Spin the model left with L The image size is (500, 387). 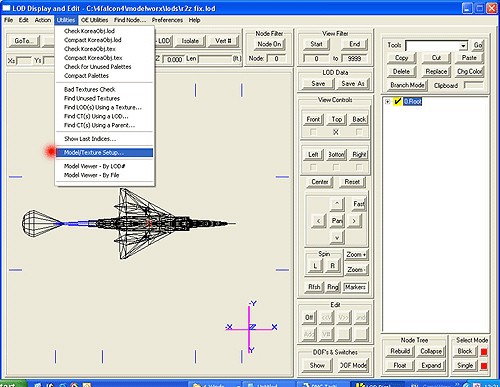pos(315,266)
